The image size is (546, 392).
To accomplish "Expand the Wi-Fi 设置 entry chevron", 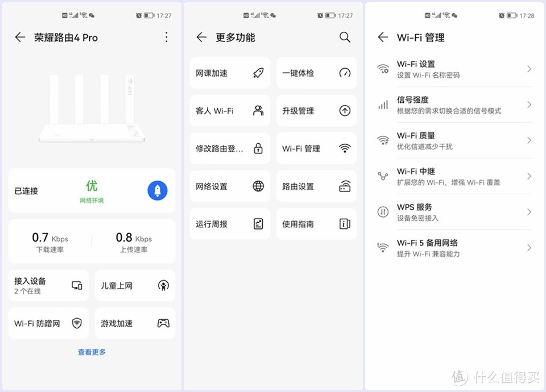I will [528, 69].
